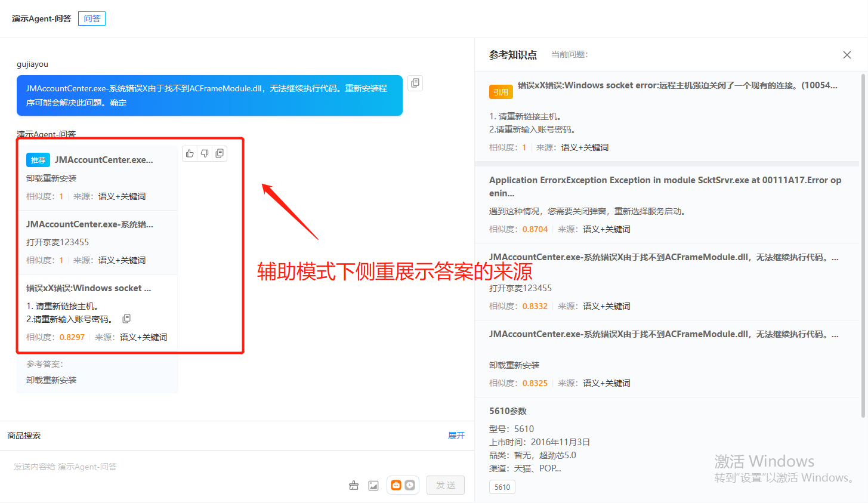Click '遇到这种情况' answer text in reference panel
The width and height of the screenshot is (868, 503).
[x=587, y=211]
